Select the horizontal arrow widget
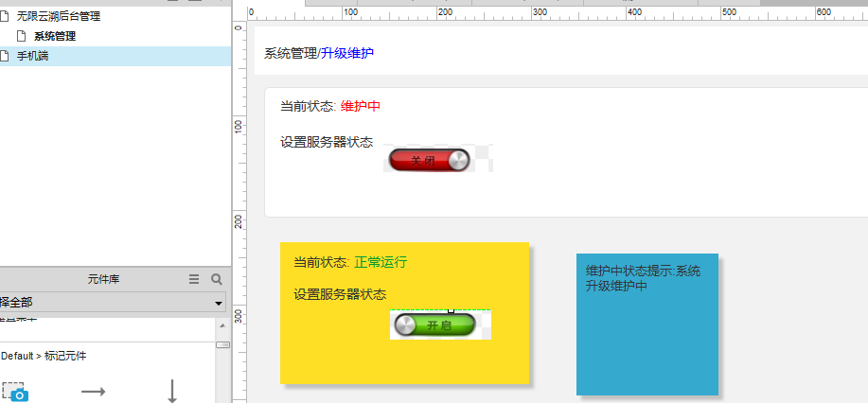Viewport: 868px width, 403px height. [93, 392]
